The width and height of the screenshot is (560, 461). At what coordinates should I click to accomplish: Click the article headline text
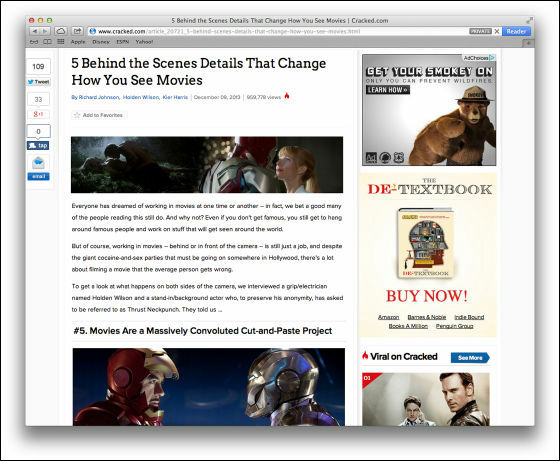(x=199, y=72)
